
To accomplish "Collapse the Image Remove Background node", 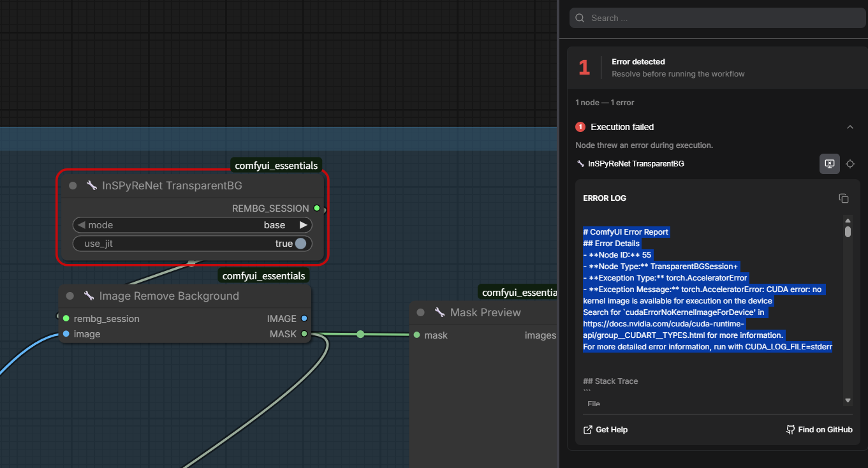I will 70,296.
